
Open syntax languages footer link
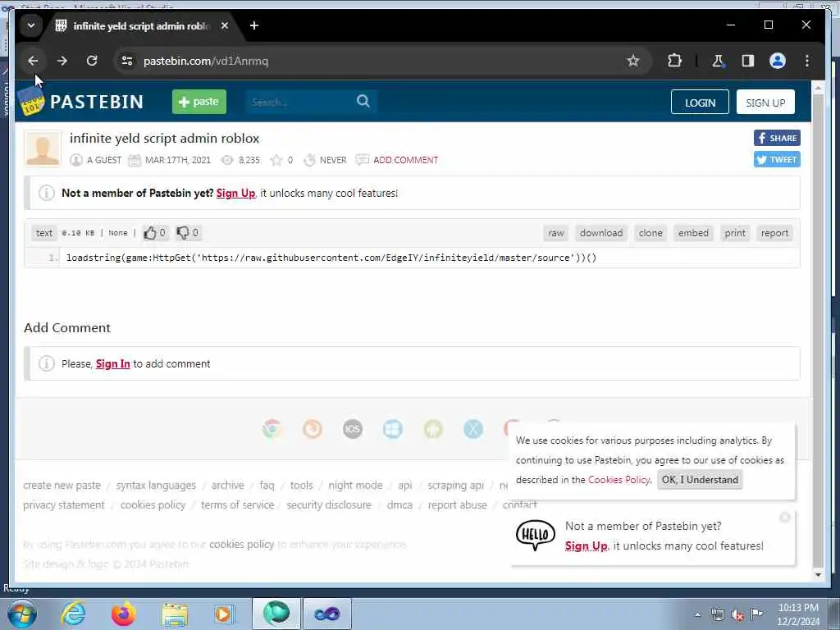[156, 486]
